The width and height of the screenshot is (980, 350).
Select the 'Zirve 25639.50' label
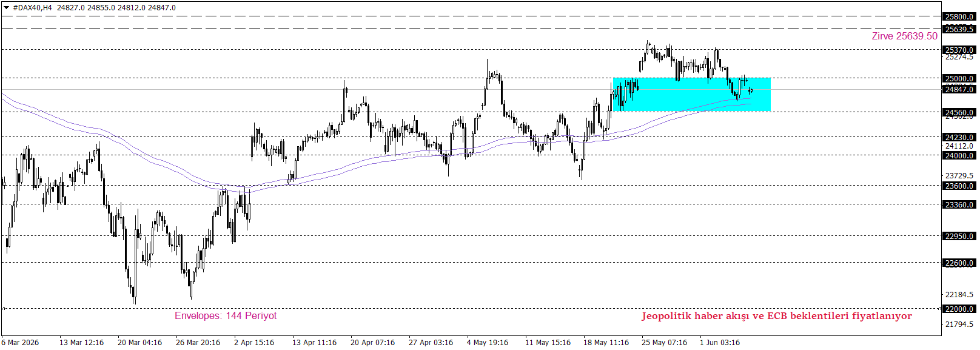[x=904, y=36]
